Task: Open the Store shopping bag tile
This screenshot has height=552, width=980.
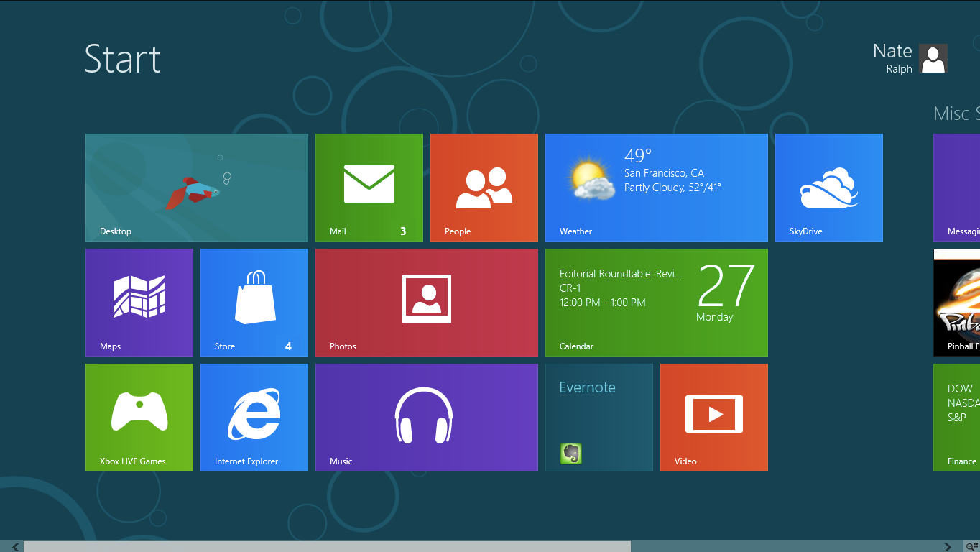Action: (254, 303)
